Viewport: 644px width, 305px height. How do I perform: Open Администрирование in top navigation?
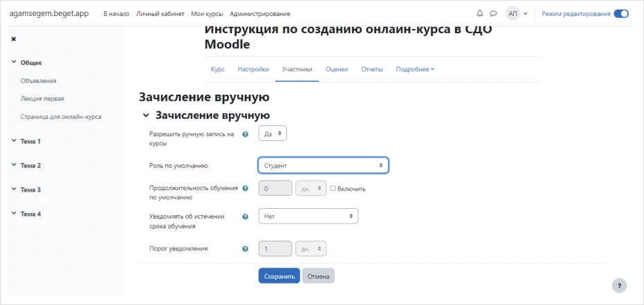point(260,14)
